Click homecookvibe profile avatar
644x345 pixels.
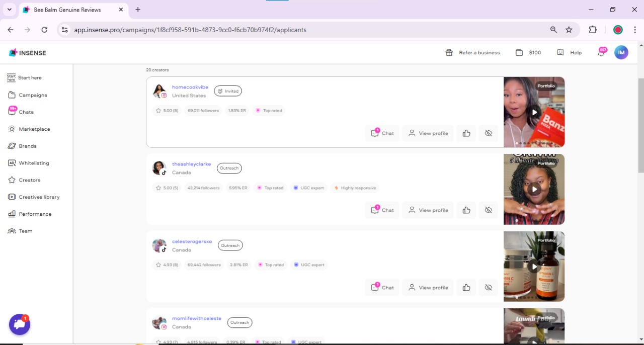click(159, 91)
